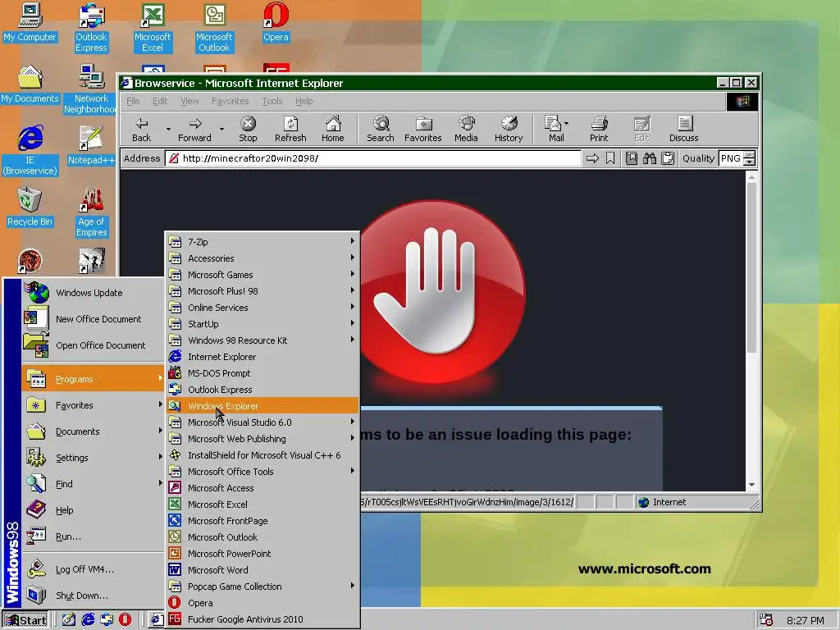
Task: Open Fucker Google Antivirus 2010 entry
Action: [x=262, y=619]
